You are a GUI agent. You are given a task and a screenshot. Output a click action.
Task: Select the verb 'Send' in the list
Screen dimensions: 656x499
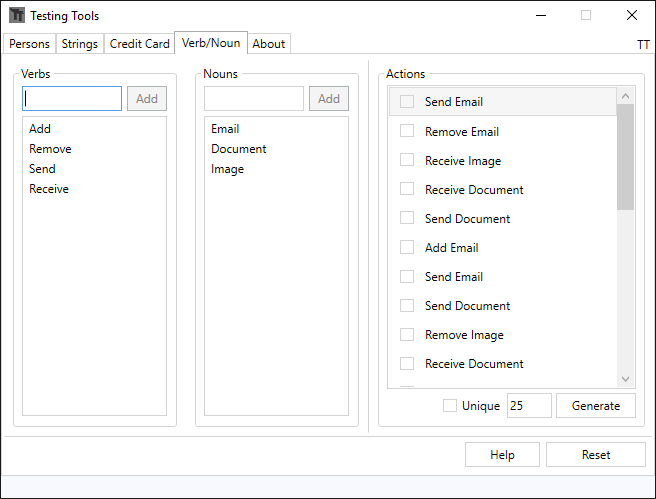[42, 169]
